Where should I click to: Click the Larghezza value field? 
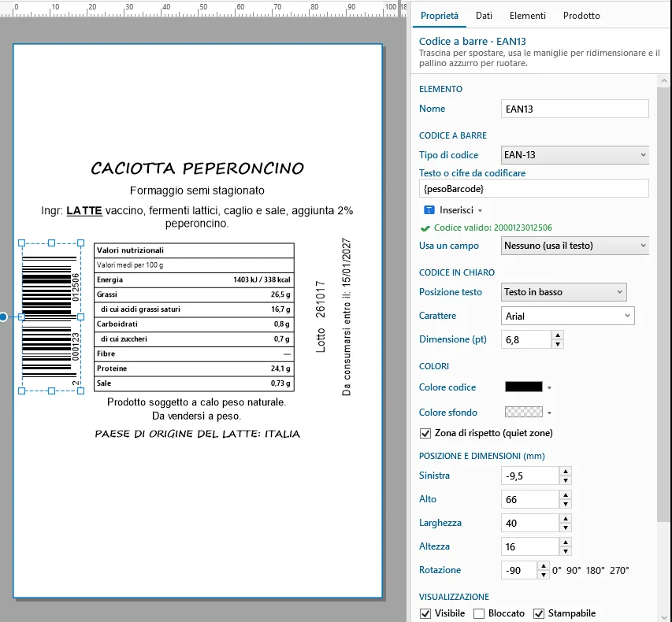coord(530,523)
